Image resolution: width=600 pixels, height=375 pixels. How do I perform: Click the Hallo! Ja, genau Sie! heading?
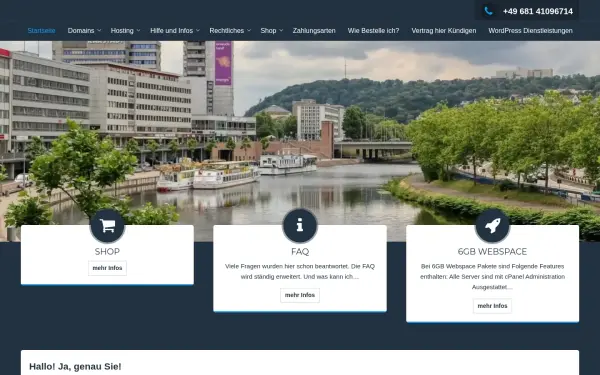point(75,367)
